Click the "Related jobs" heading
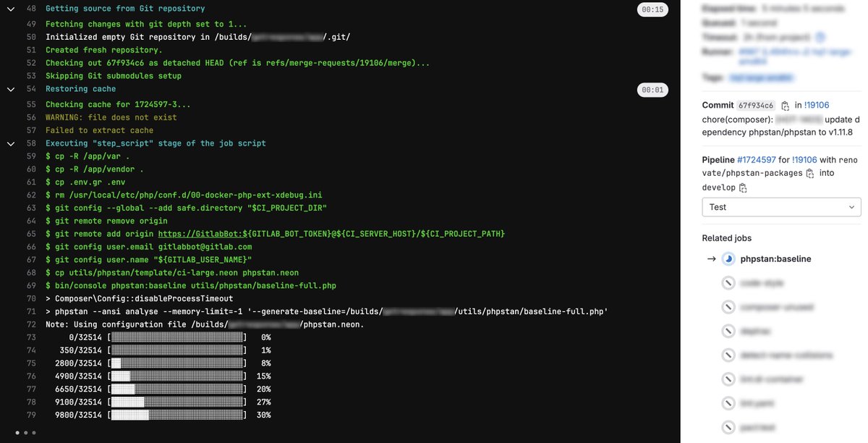 727,238
